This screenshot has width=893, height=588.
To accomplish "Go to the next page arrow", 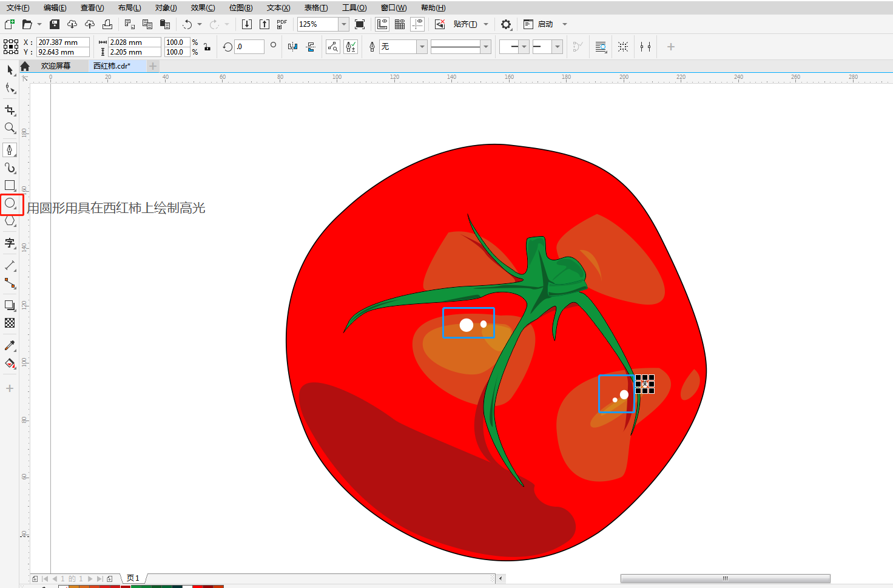I will coord(90,579).
